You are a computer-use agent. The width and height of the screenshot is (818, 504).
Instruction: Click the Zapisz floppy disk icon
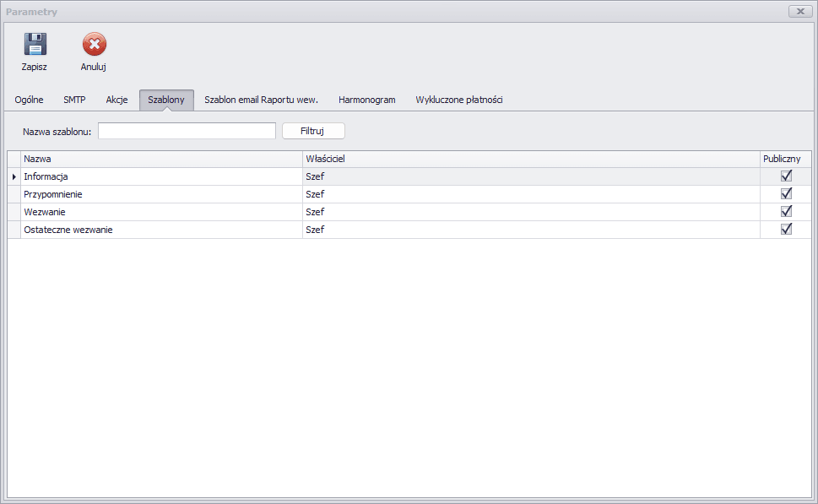[35, 44]
